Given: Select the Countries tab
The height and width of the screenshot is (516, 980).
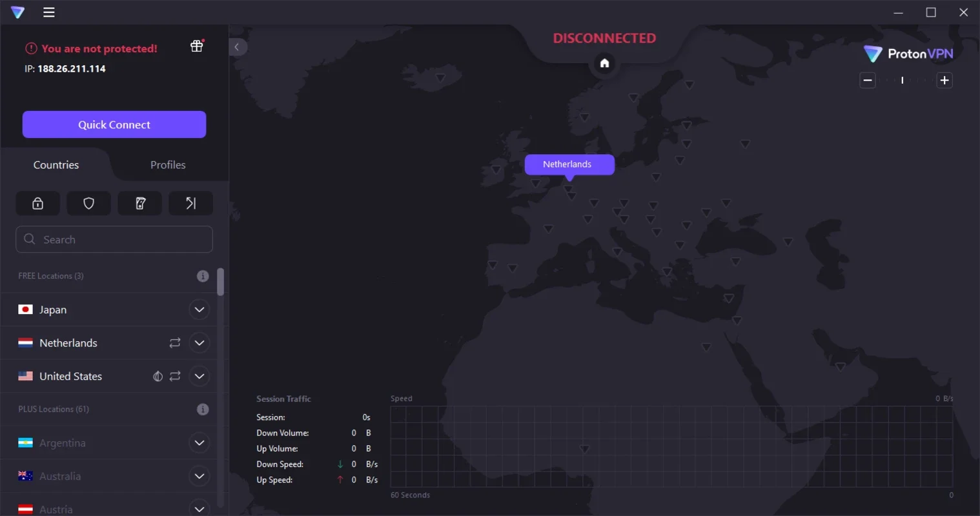Looking at the screenshot, I should tap(56, 165).
